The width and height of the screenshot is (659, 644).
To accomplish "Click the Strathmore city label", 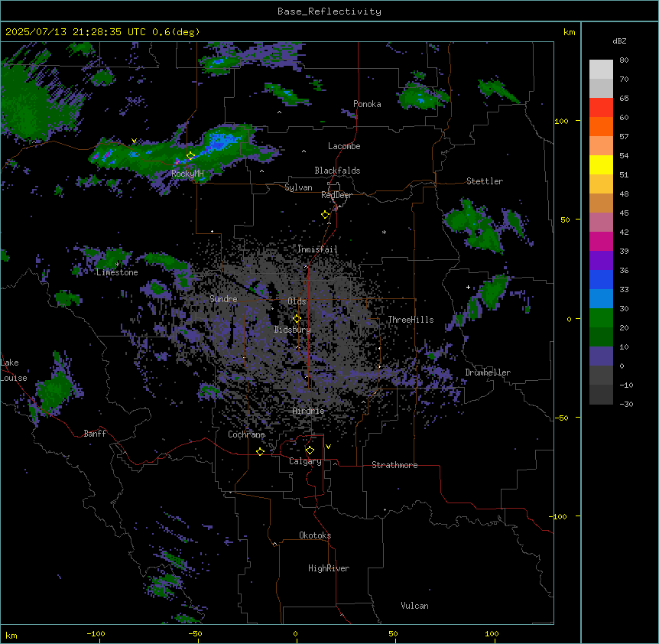I will point(394,465).
